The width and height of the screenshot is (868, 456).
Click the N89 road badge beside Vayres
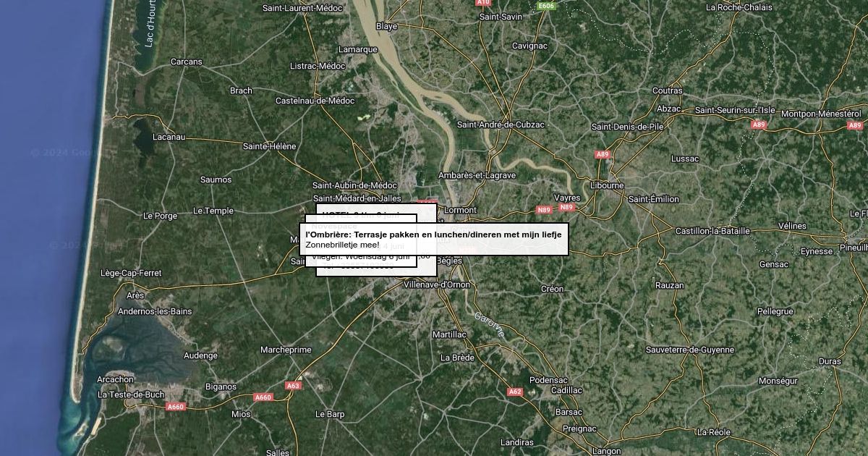click(x=566, y=207)
